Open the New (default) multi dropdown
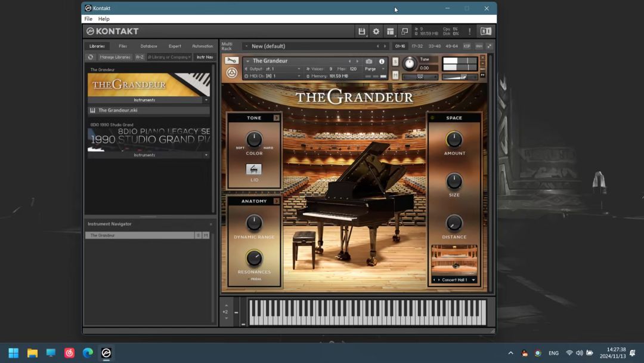Image resolution: width=644 pixels, height=363 pixels. click(x=246, y=46)
